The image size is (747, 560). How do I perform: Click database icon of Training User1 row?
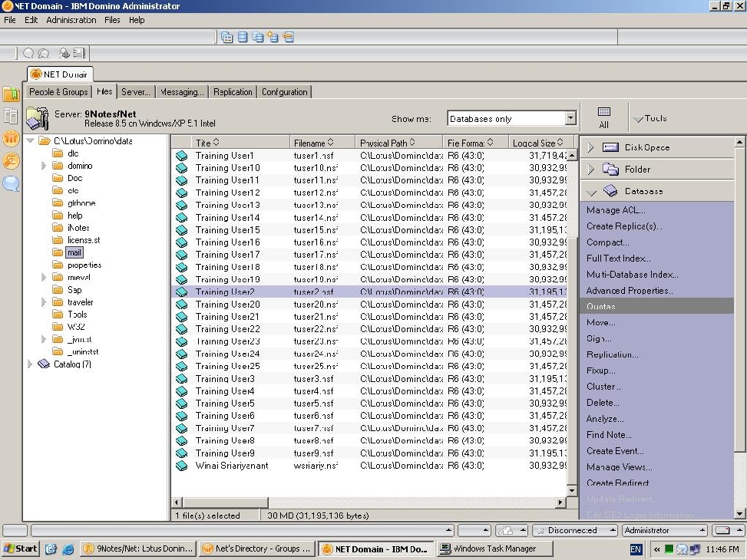181,156
